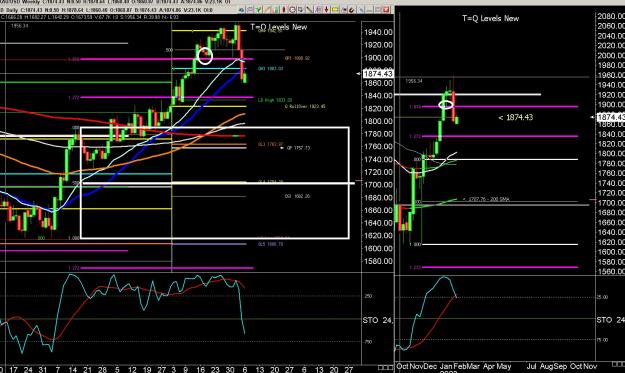Click the 1580.00 level on left price axis
The width and height of the screenshot is (625, 373).
click(x=377, y=261)
